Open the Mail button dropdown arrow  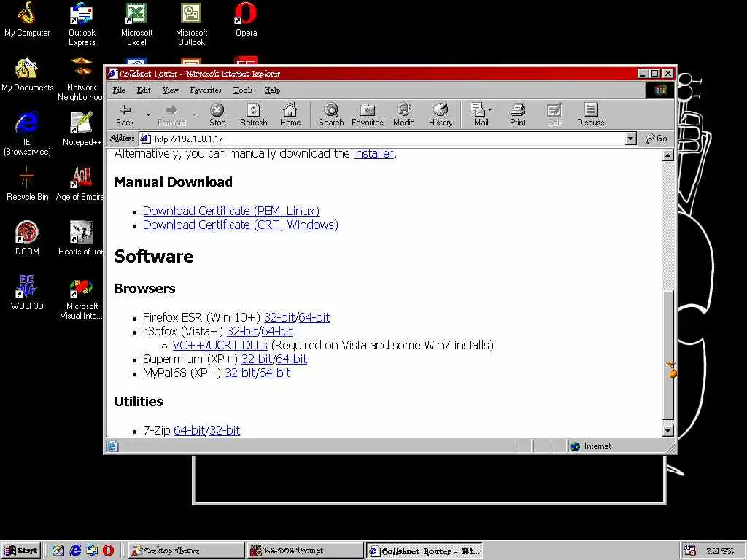click(490, 109)
